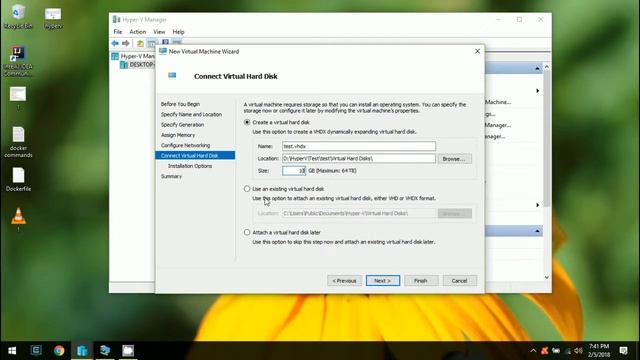The width and height of the screenshot is (640, 360).
Task: Click the disk Size field
Action: [x=293, y=171]
